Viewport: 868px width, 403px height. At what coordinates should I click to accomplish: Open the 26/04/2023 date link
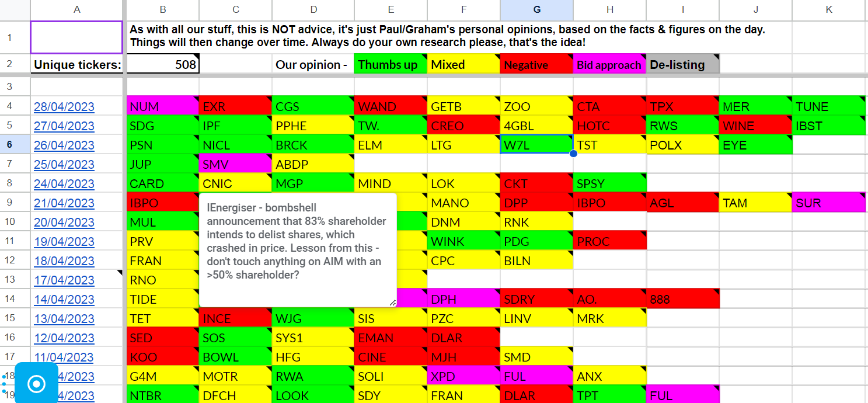(x=64, y=145)
